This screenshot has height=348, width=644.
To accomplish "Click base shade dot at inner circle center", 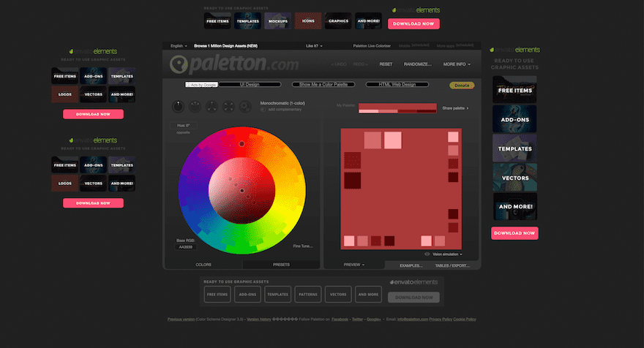I will click(x=242, y=191).
